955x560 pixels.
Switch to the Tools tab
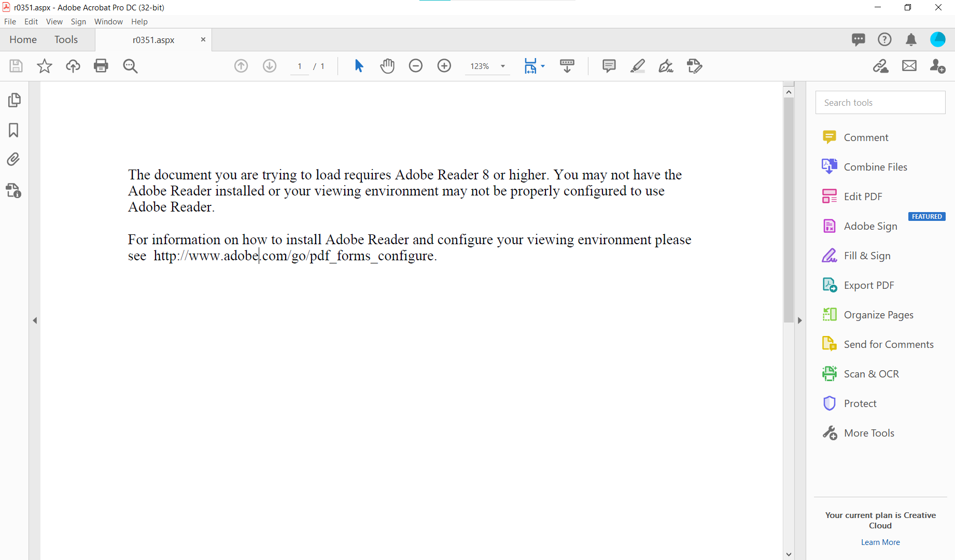point(66,39)
